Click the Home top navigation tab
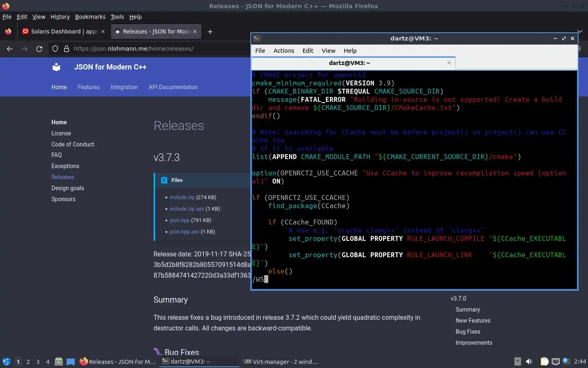 [x=59, y=87]
